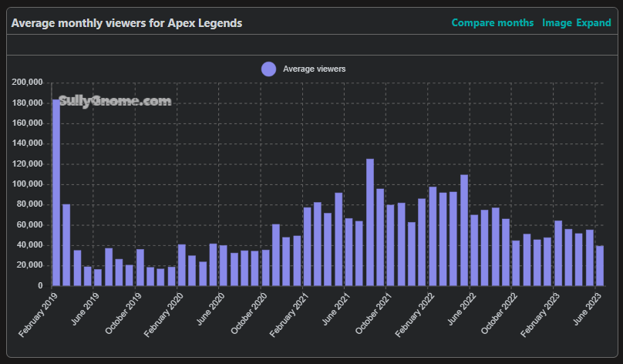Click the June 2022 axis label
The image size is (623, 364).
tap(462, 309)
